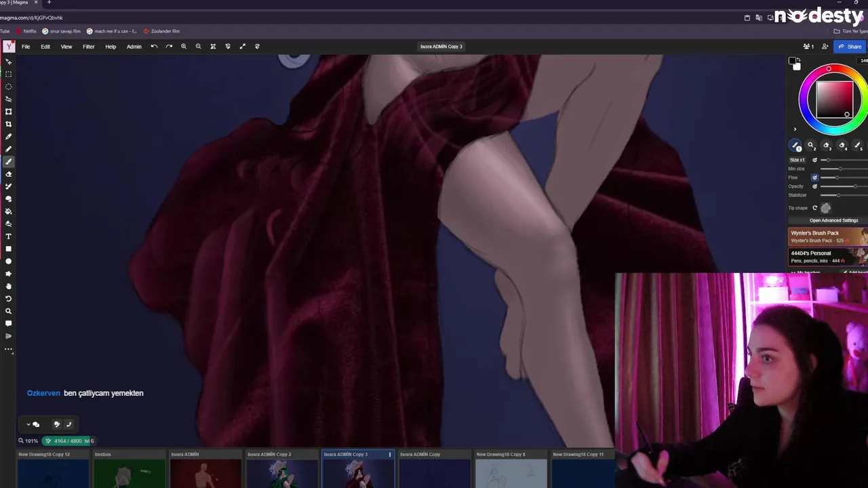Pick black foreground color swatch
Screen dimensions: 868x488
tap(792, 62)
